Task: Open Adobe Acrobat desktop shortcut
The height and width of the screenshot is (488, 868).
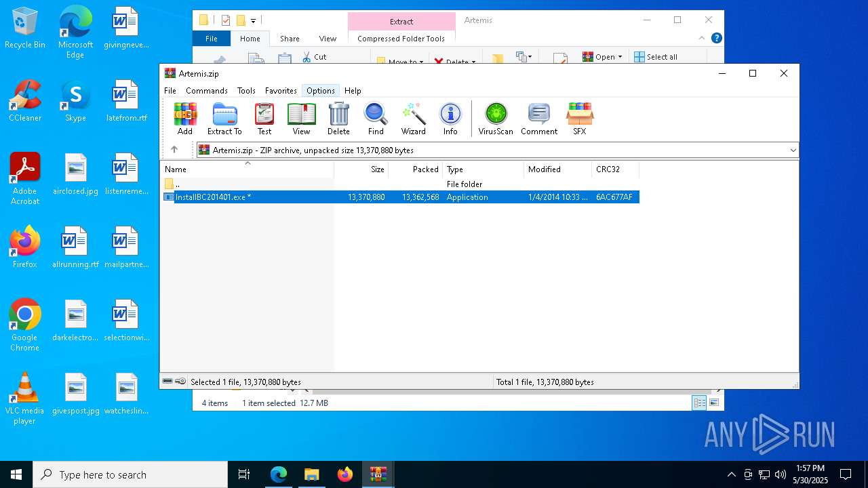Action: [x=25, y=179]
